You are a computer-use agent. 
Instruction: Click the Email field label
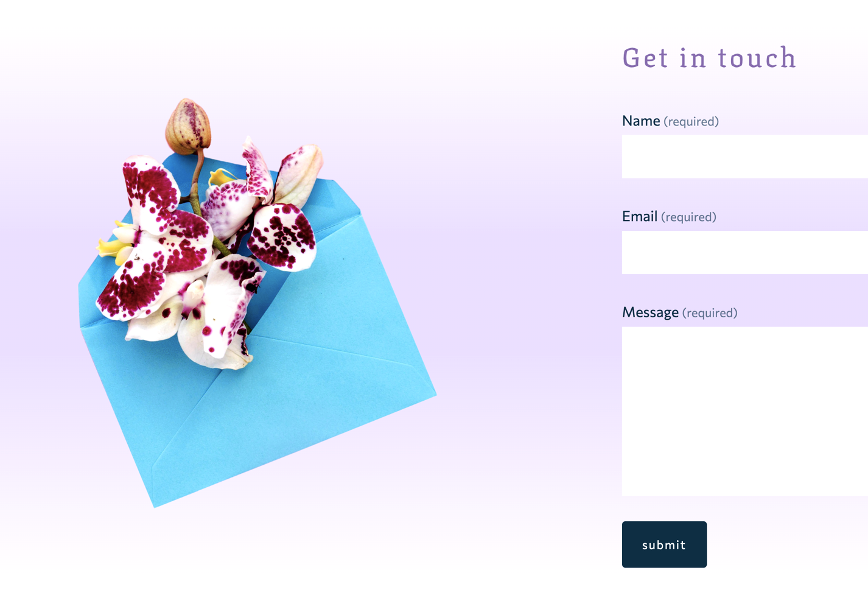tap(640, 216)
